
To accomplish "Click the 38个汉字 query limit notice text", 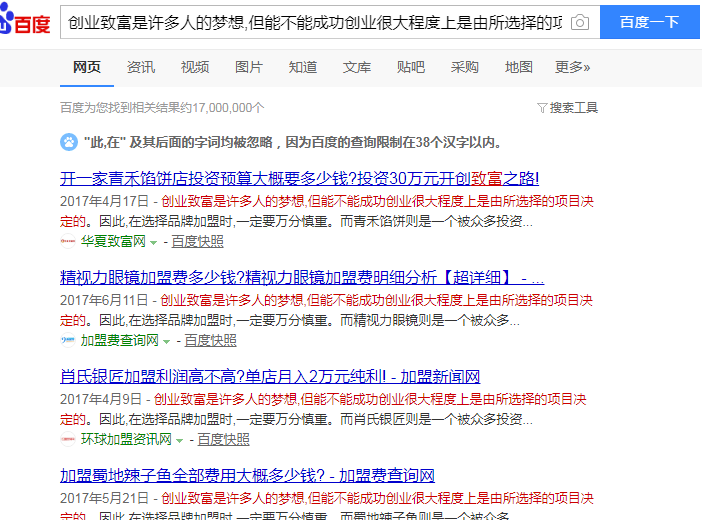I will point(293,142).
